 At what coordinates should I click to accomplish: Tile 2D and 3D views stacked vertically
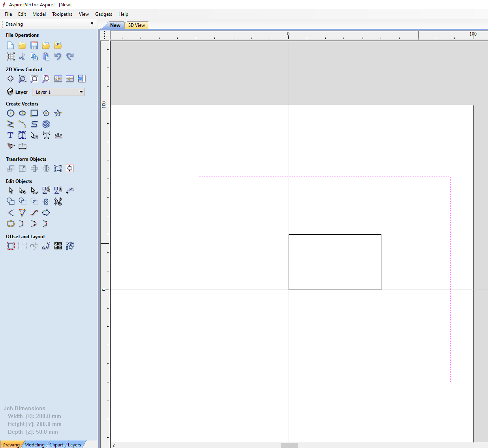pos(70,79)
